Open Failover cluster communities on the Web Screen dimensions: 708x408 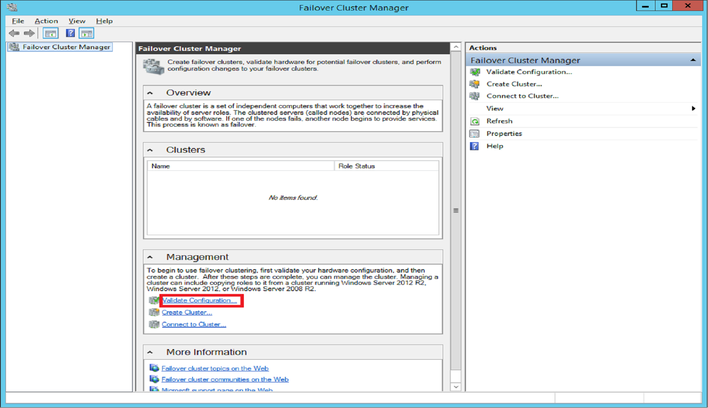[225, 380]
